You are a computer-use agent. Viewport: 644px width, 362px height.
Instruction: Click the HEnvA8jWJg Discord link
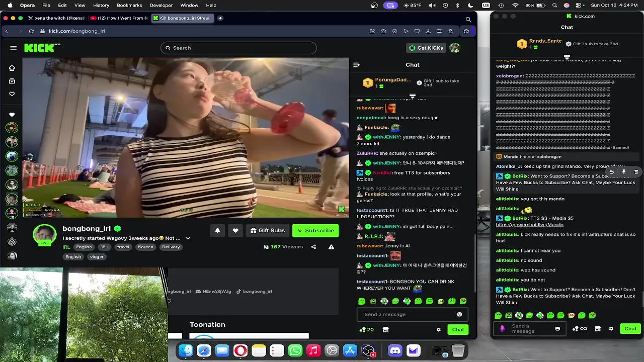[213, 292]
